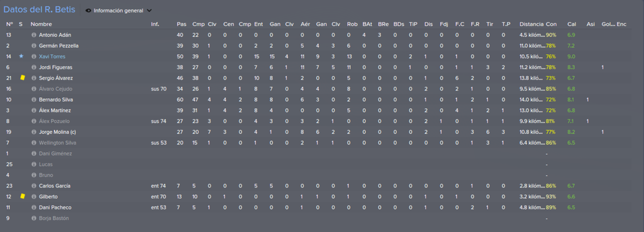Open info icon for Álex Martínez
Screen dimensions: 644x232
(x=34, y=111)
